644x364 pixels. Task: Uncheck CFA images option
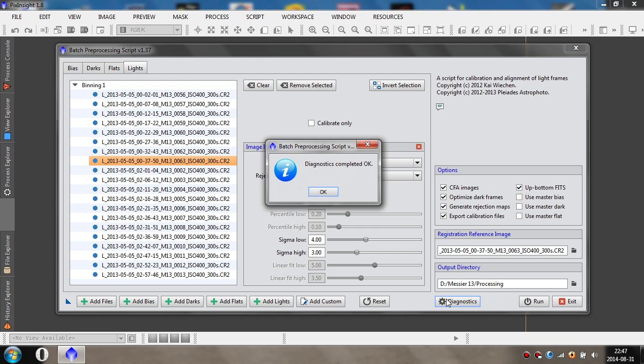coord(443,188)
